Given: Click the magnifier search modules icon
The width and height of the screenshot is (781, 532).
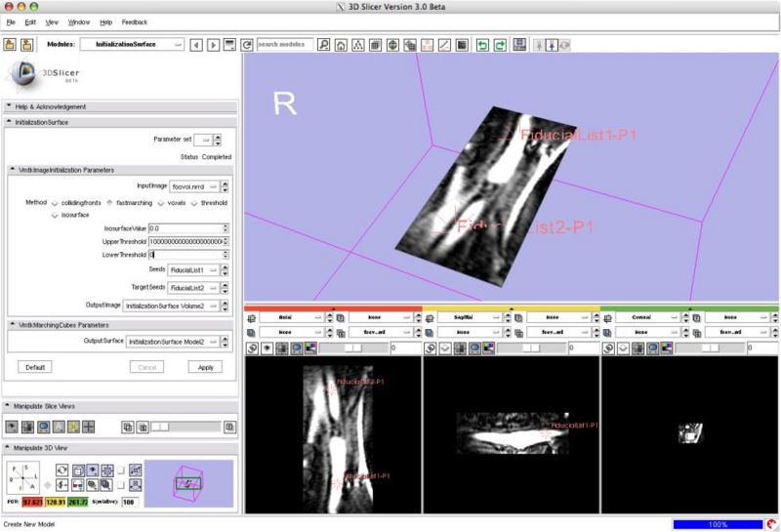Looking at the screenshot, I should pyautogui.click(x=324, y=45).
